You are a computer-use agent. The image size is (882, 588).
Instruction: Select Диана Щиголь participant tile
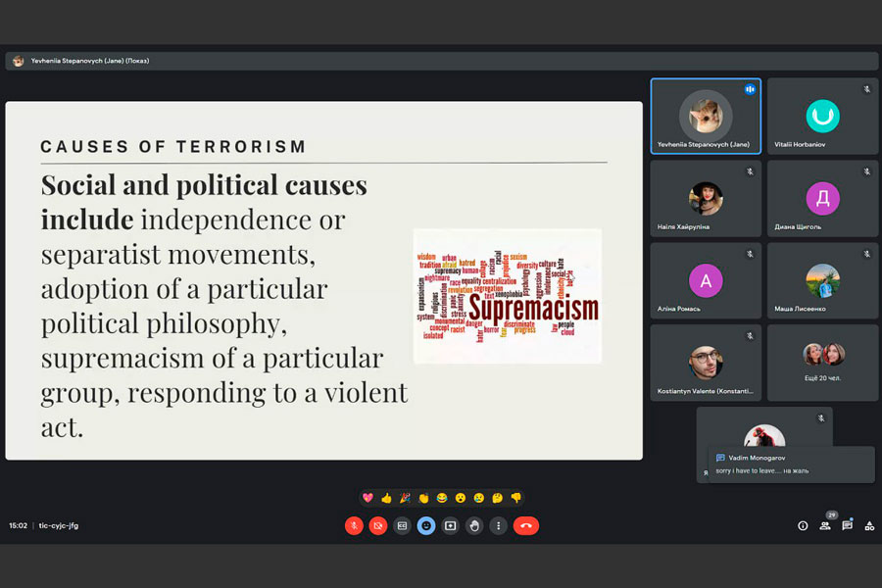tap(822, 198)
